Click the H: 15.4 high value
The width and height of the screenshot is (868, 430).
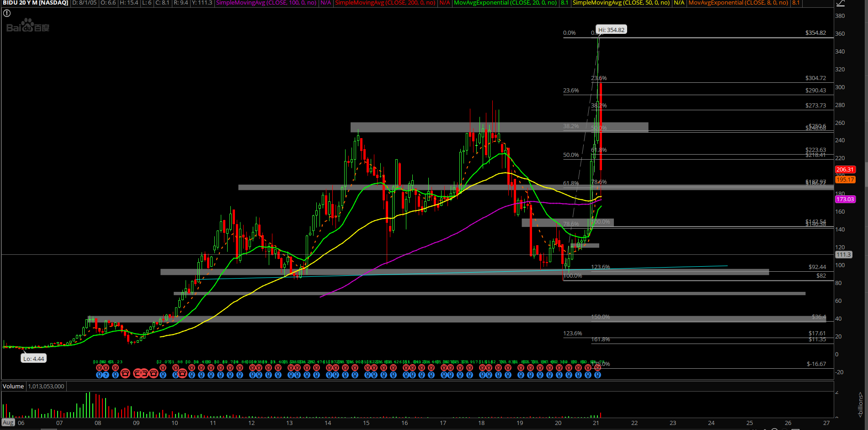129,3
